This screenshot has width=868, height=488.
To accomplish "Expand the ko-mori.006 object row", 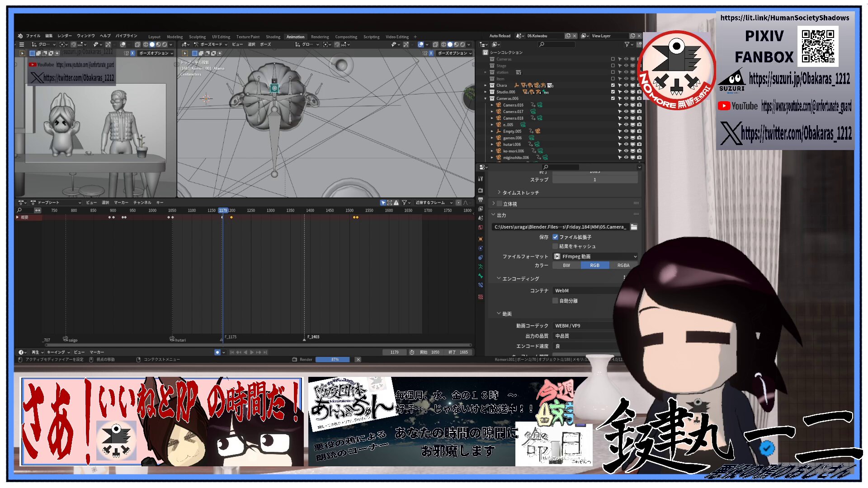I will click(x=492, y=151).
